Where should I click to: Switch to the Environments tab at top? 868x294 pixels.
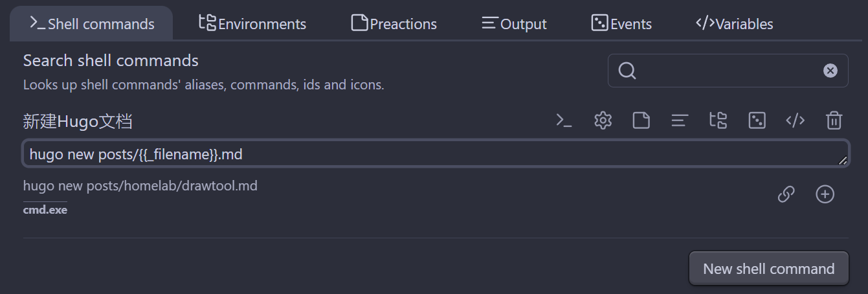(252, 24)
